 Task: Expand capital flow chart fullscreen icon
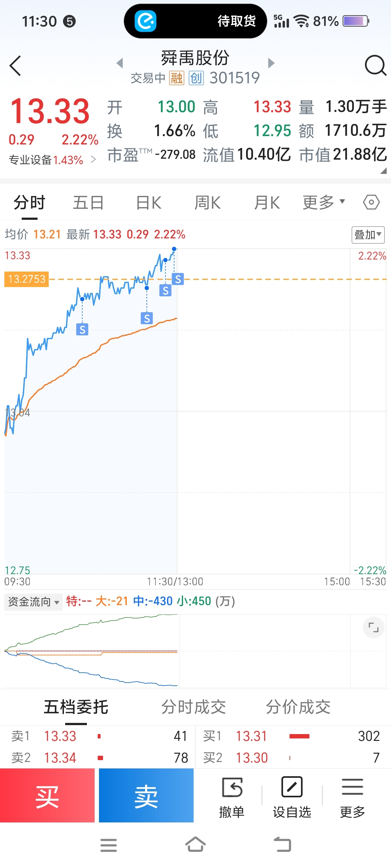(x=373, y=627)
